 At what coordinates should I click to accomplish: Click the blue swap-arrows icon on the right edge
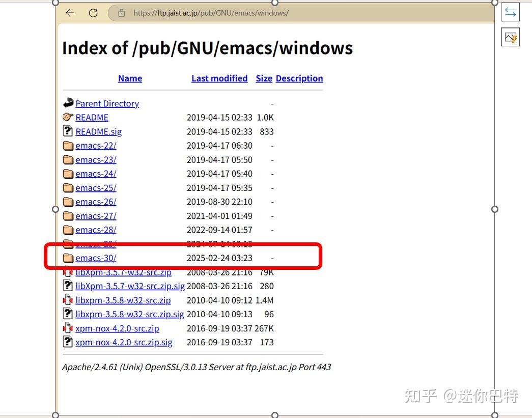(x=510, y=12)
